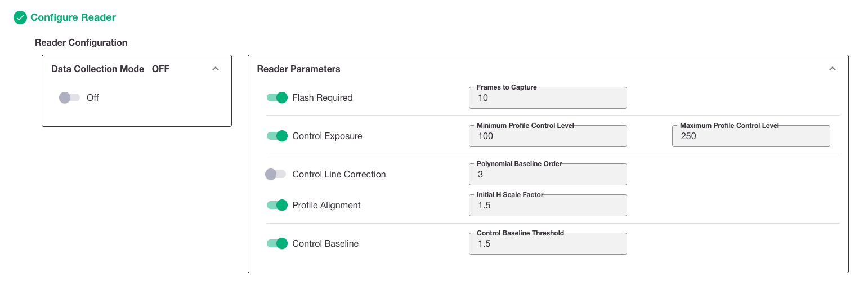Select the Maximum Profile Control Level field
The image size is (868, 289).
[x=751, y=136]
